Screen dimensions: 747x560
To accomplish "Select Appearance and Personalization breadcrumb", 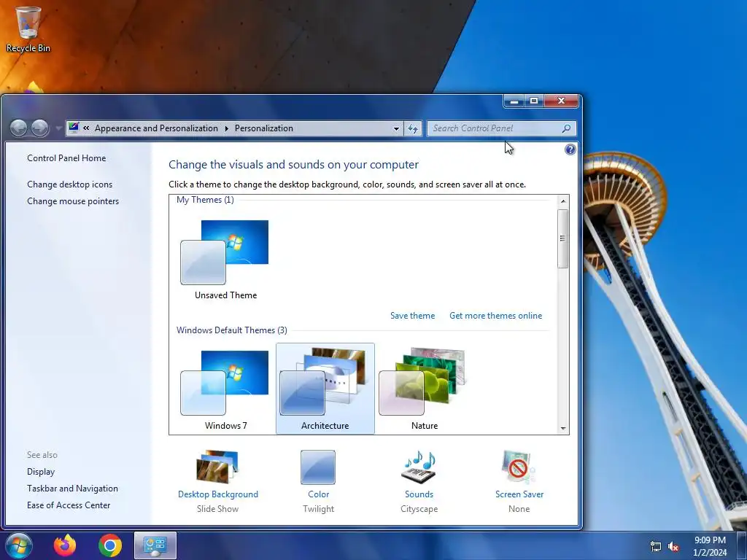I will pos(156,128).
